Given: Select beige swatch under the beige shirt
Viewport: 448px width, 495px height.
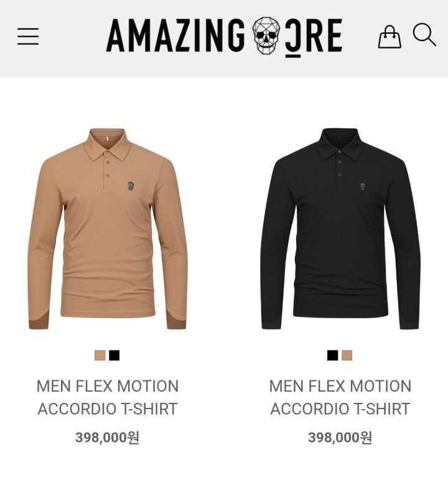Looking at the screenshot, I should pos(100,355).
